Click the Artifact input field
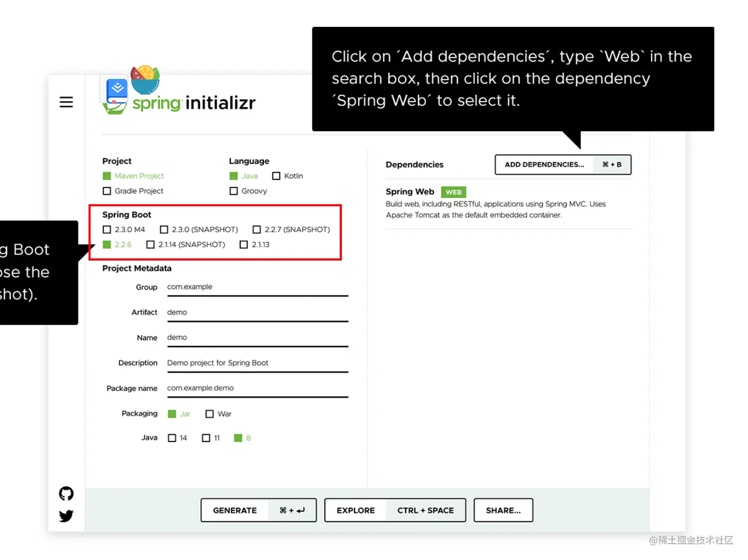Image resolution: width=748 pixels, height=560 pixels. pyautogui.click(x=258, y=313)
